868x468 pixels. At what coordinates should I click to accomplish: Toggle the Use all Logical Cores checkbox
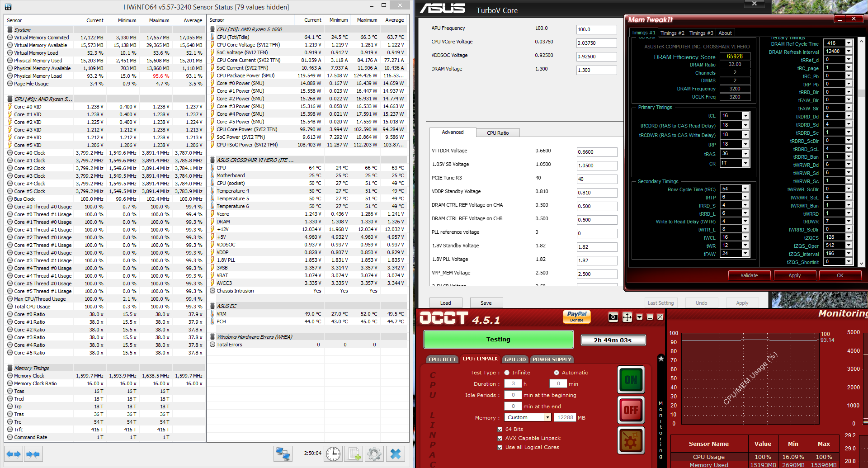click(500, 448)
